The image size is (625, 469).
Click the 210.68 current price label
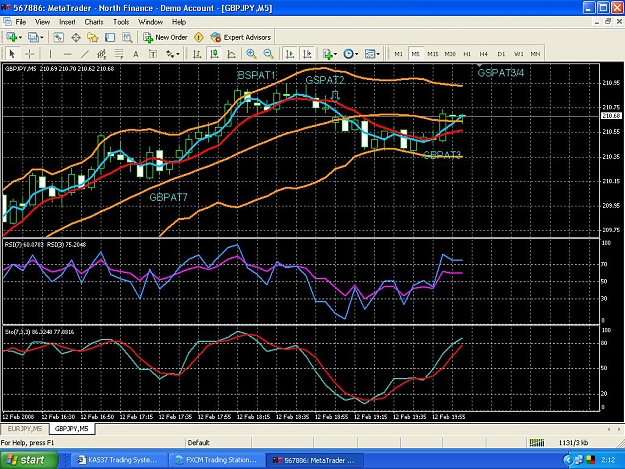coord(611,116)
